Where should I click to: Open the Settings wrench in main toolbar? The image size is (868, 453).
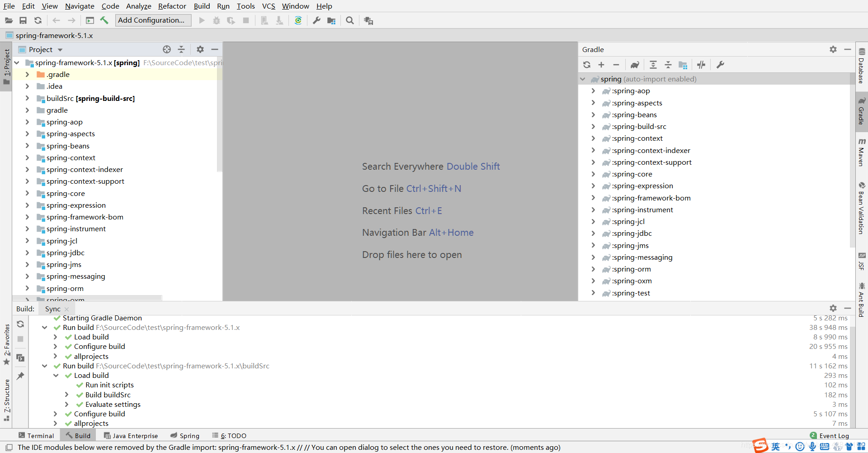tap(316, 20)
